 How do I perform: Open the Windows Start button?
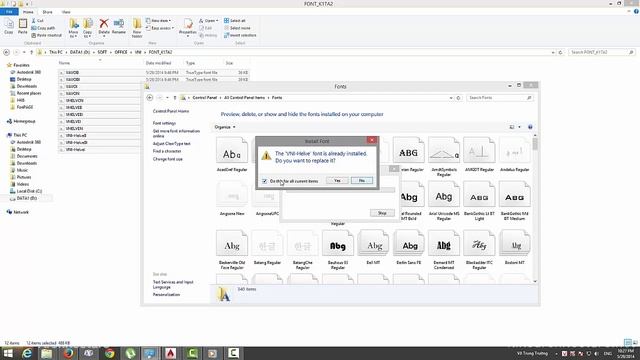coord(8,353)
